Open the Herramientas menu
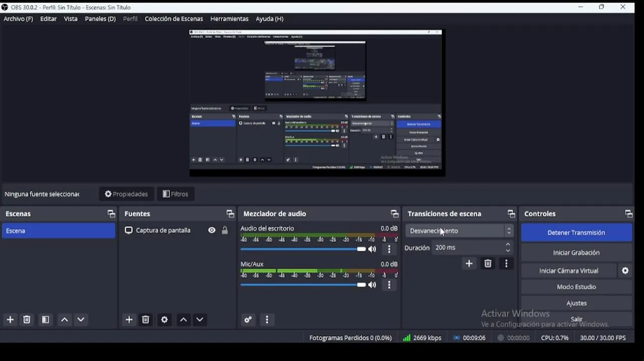The width and height of the screenshot is (644, 361). point(229,19)
